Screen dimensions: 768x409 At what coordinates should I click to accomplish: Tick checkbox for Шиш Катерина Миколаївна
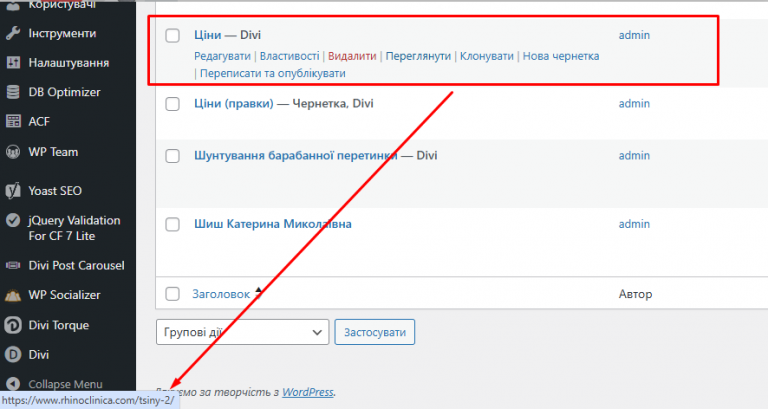pos(172,224)
